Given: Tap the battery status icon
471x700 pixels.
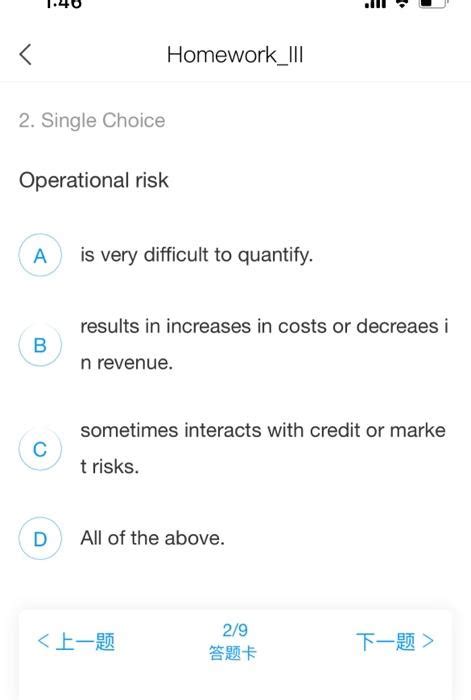Looking at the screenshot, I should (x=433, y=3).
